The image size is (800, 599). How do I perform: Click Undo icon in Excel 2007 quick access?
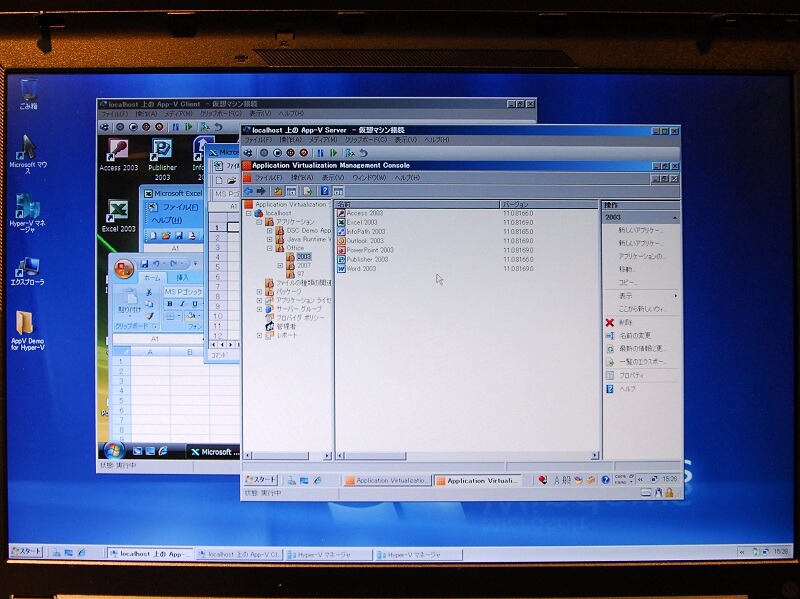[157, 263]
